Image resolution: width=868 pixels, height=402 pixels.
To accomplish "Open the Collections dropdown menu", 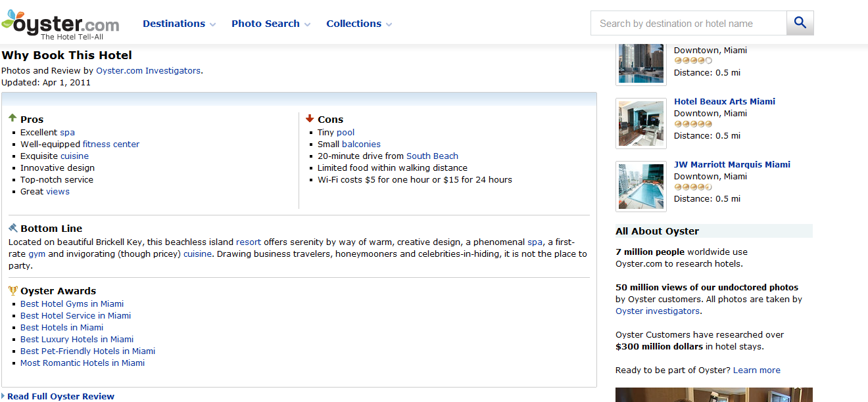I will (359, 24).
